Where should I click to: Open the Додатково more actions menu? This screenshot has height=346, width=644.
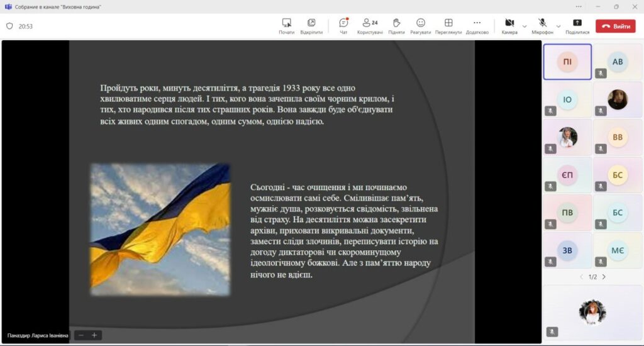[477, 25]
